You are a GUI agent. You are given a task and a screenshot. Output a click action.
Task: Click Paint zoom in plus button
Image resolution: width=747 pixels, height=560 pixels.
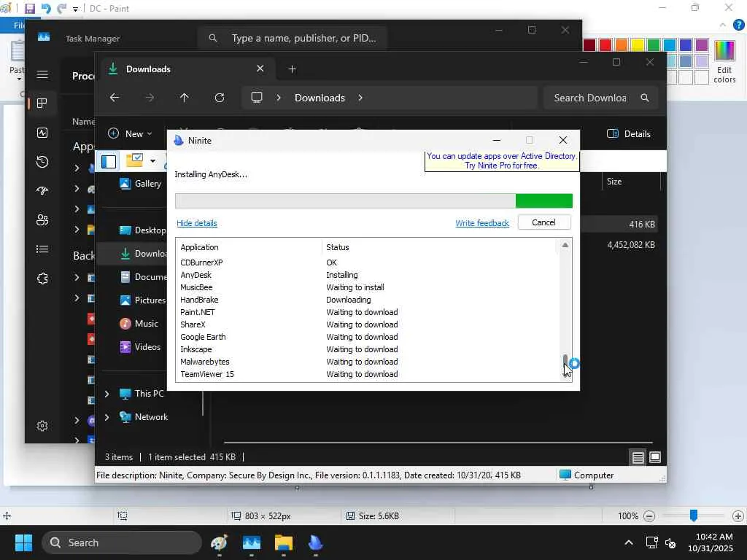pos(738,516)
